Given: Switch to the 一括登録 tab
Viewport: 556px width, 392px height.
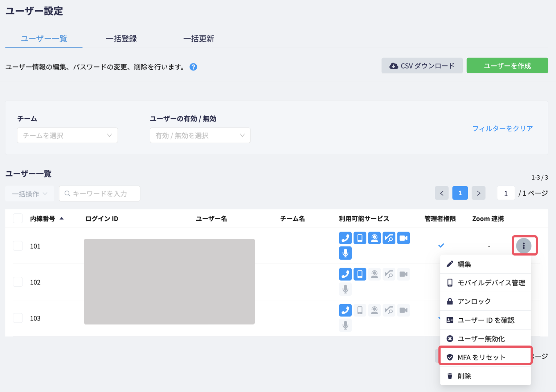Looking at the screenshot, I should click(x=121, y=39).
